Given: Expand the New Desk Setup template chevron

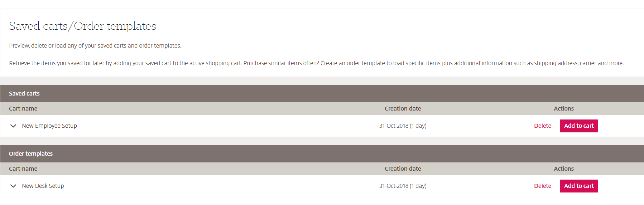Looking at the screenshot, I should [13, 186].
